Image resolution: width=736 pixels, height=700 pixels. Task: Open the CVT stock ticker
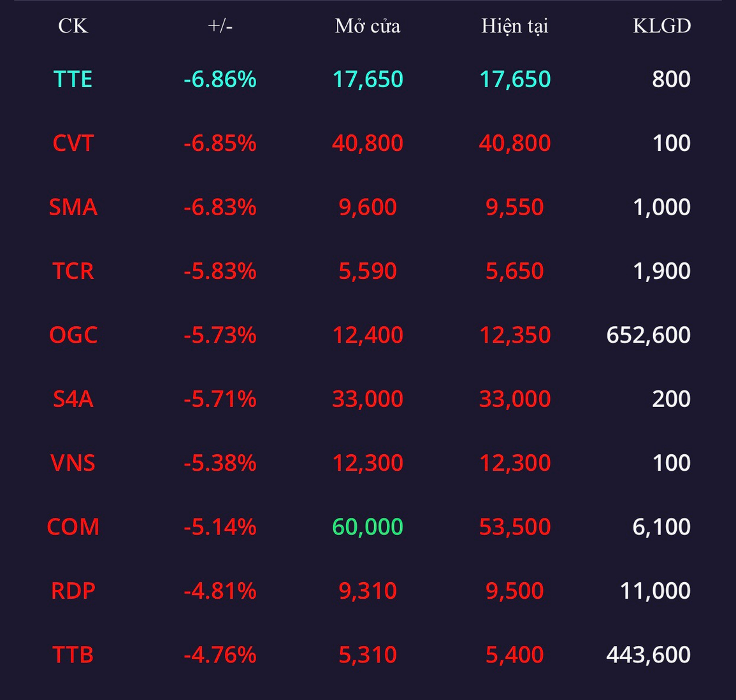(x=73, y=143)
